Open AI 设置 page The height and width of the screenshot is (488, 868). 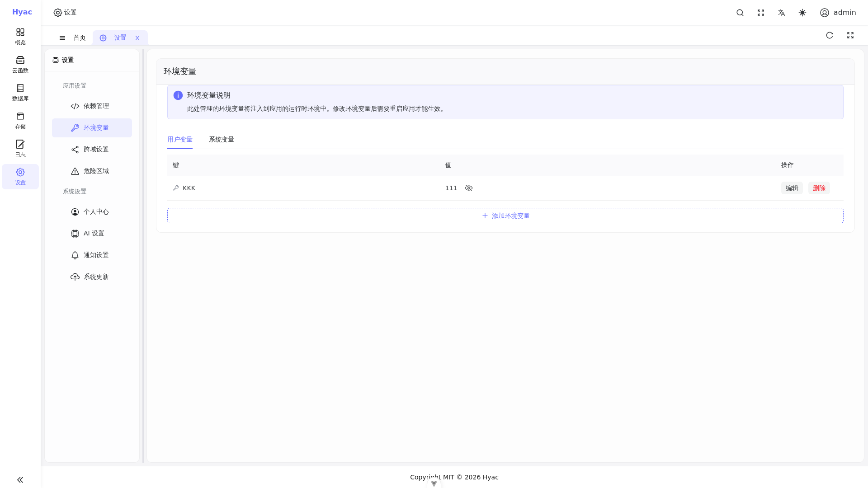[x=92, y=234]
